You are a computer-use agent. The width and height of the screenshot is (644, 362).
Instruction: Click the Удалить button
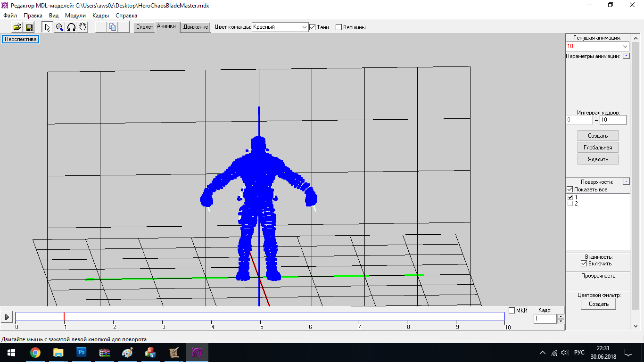coord(598,159)
